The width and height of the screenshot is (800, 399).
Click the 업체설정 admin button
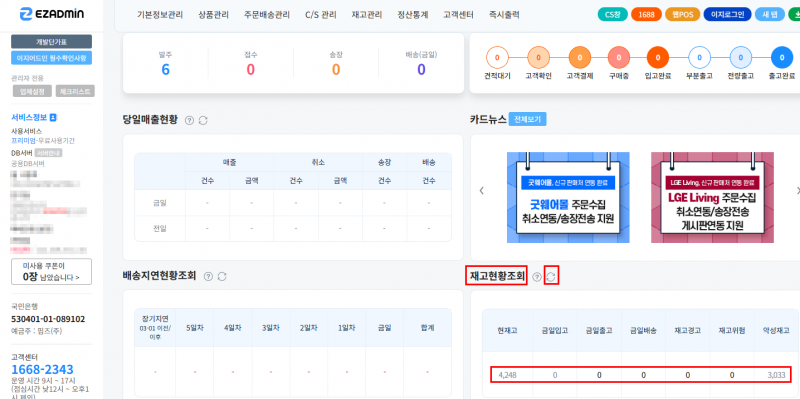pyautogui.click(x=32, y=91)
